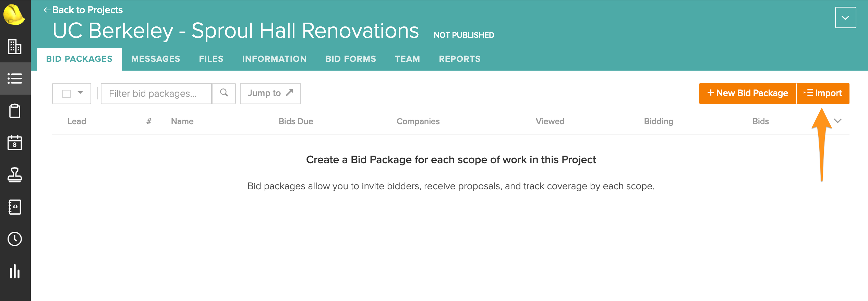This screenshot has width=868, height=301.
Task: Go Back to Projects
Action: [x=83, y=10]
